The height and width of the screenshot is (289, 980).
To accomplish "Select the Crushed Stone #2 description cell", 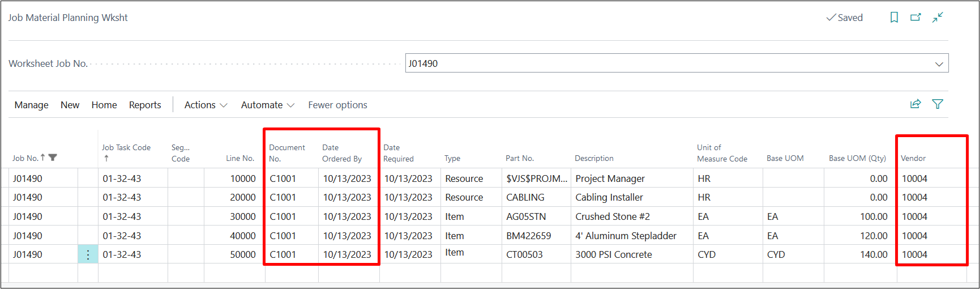I will pyautogui.click(x=613, y=216).
